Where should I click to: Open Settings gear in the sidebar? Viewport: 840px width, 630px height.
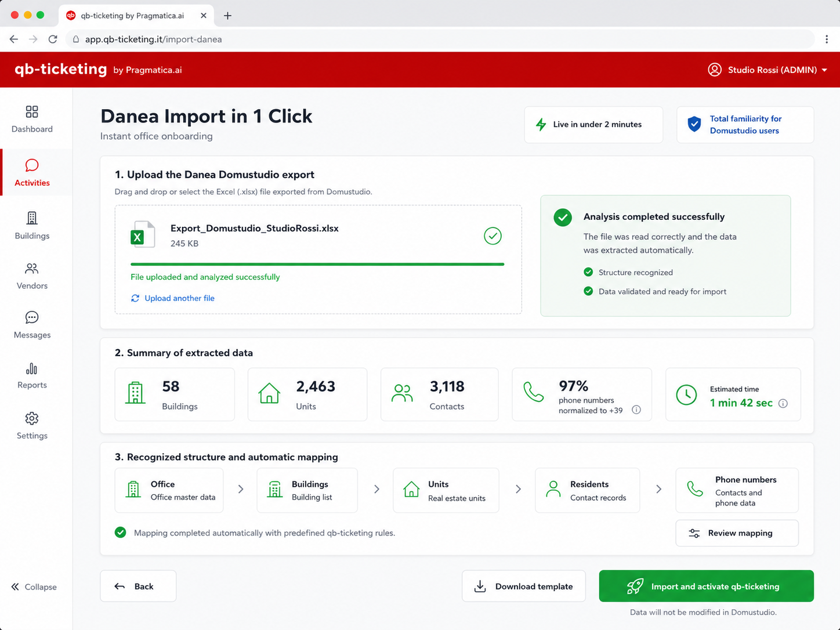[x=32, y=426]
